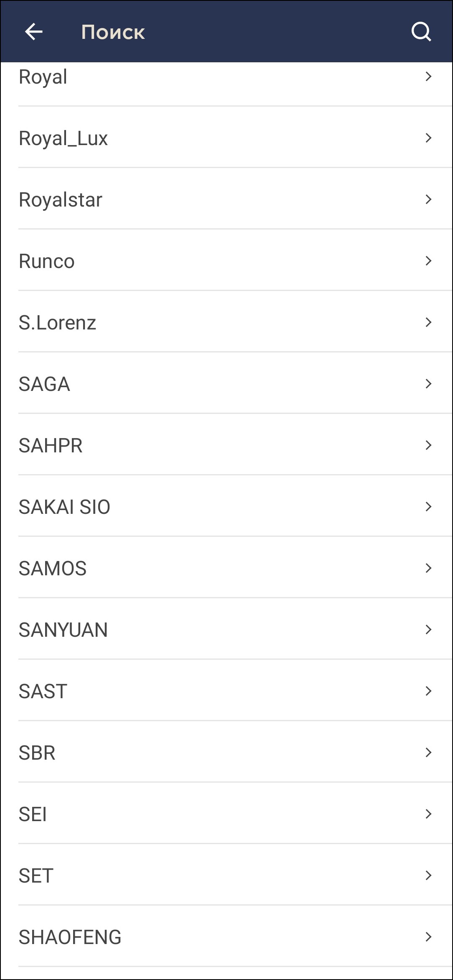
Task: Click the chevron on SBR row
Action: (428, 753)
